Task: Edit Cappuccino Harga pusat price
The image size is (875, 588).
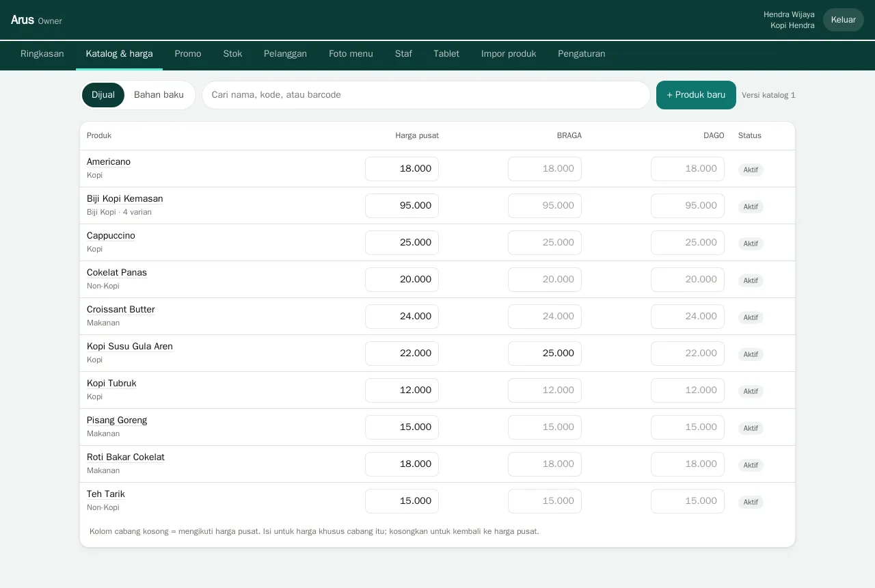Action: 402,243
